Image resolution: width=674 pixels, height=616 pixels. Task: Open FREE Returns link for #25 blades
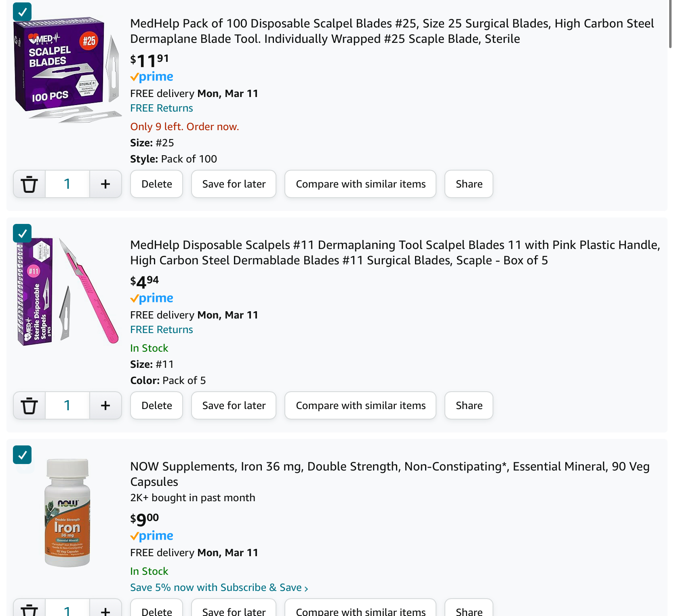tap(161, 108)
